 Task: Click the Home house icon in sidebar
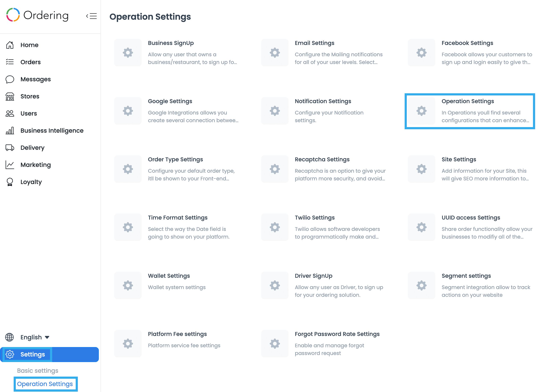[x=10, y=45]
